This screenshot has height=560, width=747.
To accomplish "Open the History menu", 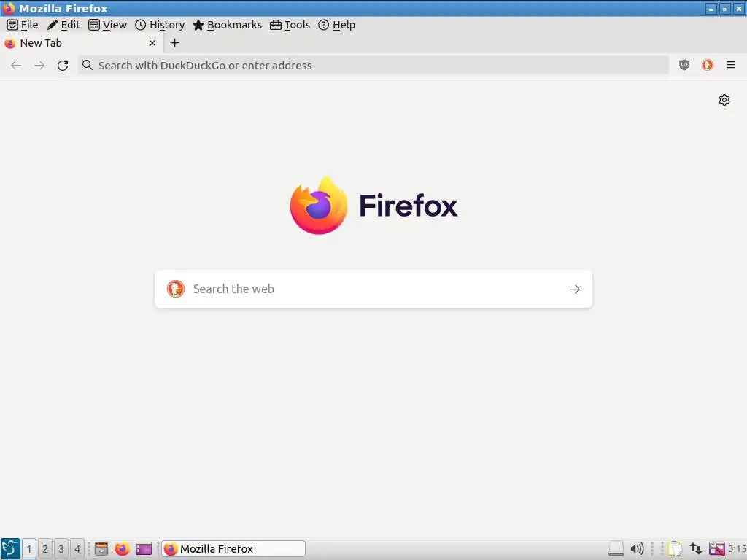I will tap(160, 25).
